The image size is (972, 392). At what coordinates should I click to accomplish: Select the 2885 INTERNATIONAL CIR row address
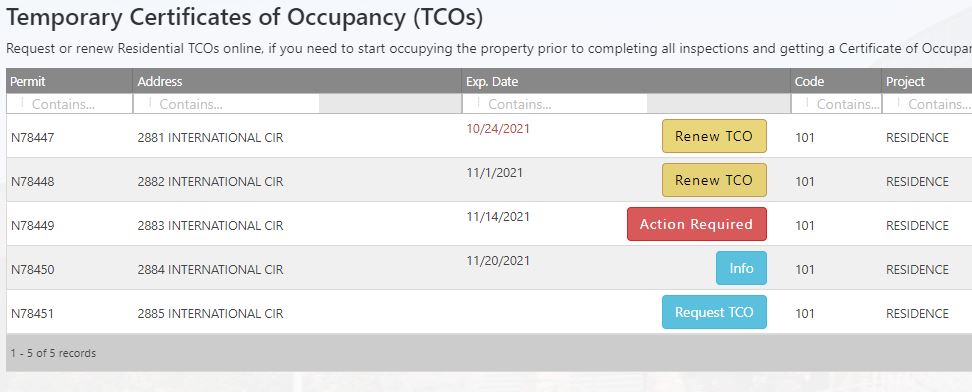[x=210, y=314]
